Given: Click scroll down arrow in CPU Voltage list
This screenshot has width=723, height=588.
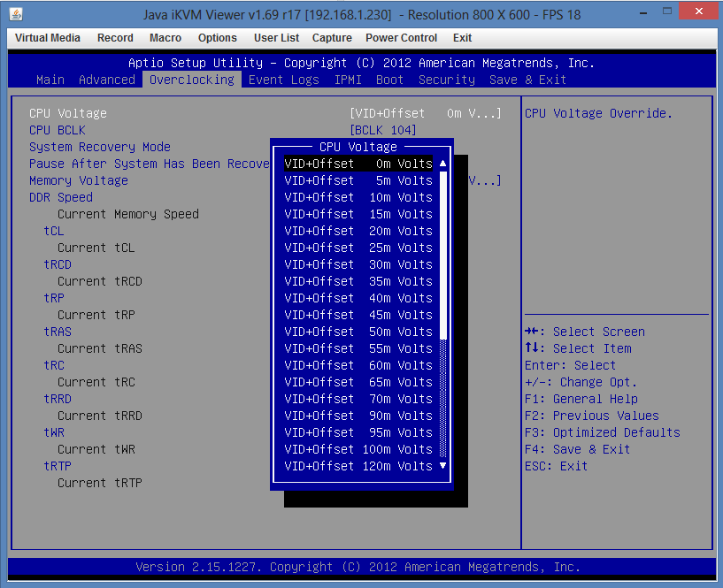Looking at the screenshot, I should (443, 466).
